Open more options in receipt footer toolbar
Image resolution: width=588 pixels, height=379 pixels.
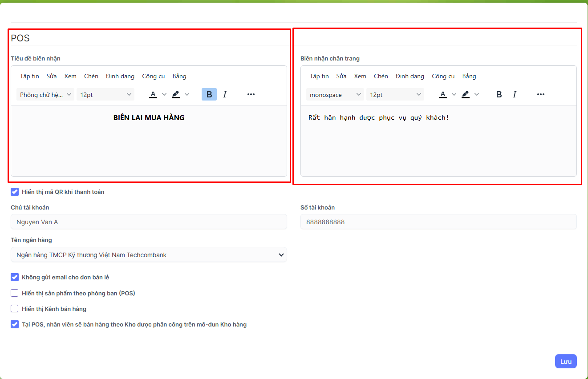541,94
